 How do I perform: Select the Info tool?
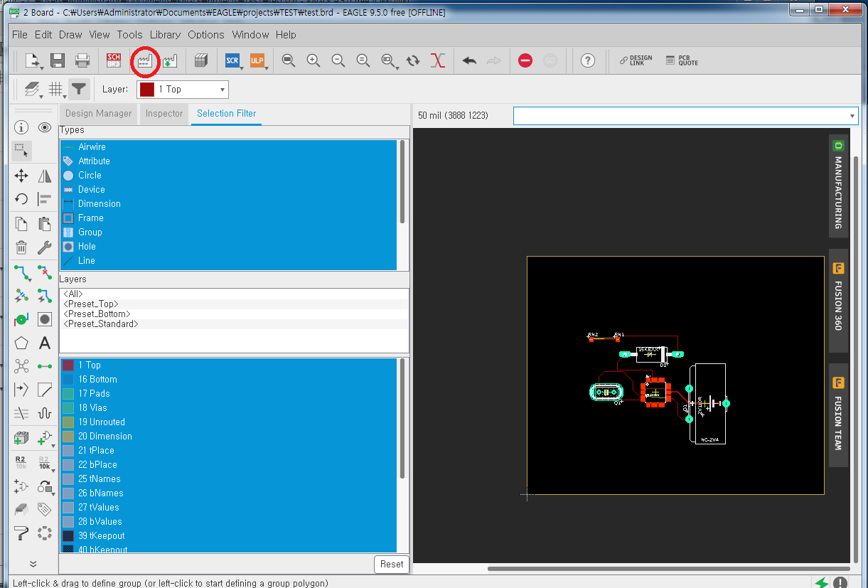21,127
